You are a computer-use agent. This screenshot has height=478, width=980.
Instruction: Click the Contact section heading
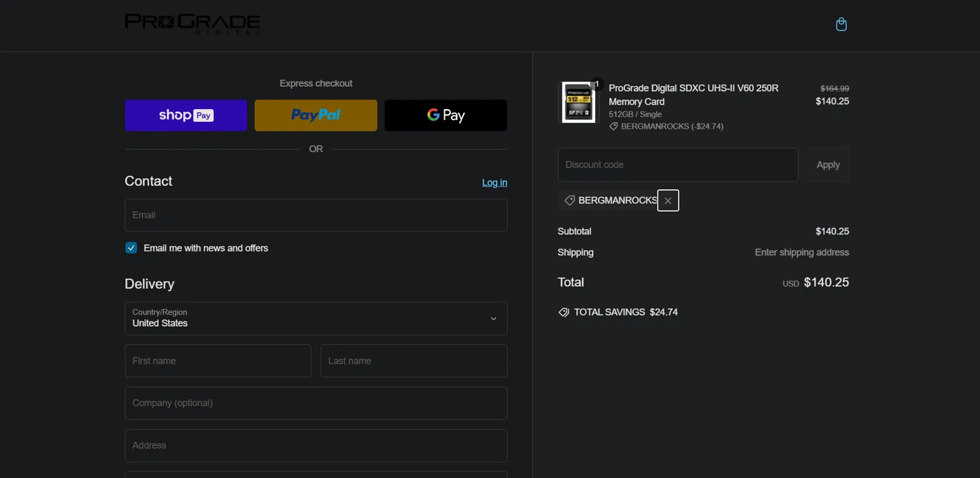tap(148, 182)
